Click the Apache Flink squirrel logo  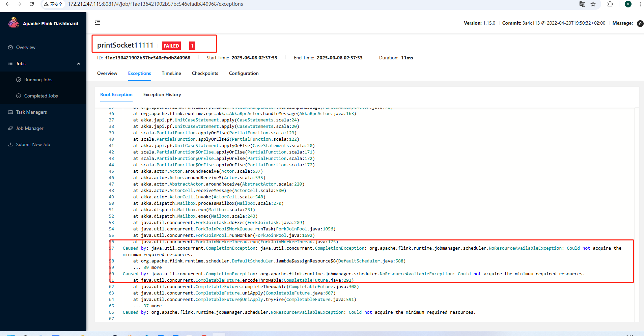13,23
